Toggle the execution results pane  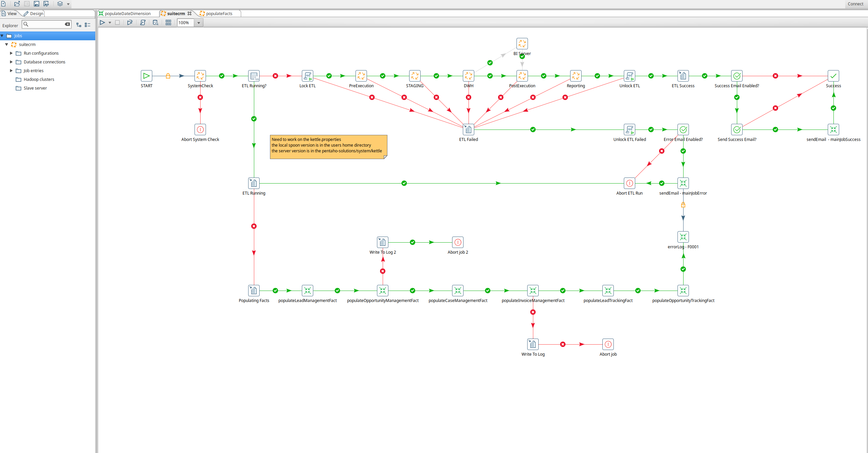point(168,22)
